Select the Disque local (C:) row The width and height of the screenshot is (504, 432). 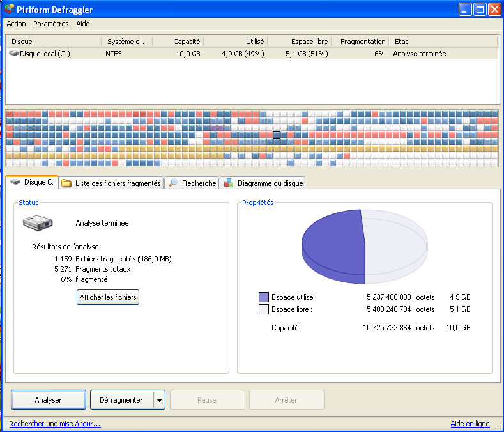click(x=252, y=54)
